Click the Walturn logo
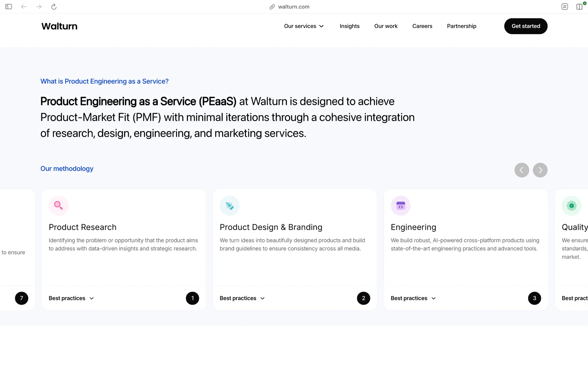Image resolution: width=588 pixels, height=368 pixels. (x=59, y=26)
